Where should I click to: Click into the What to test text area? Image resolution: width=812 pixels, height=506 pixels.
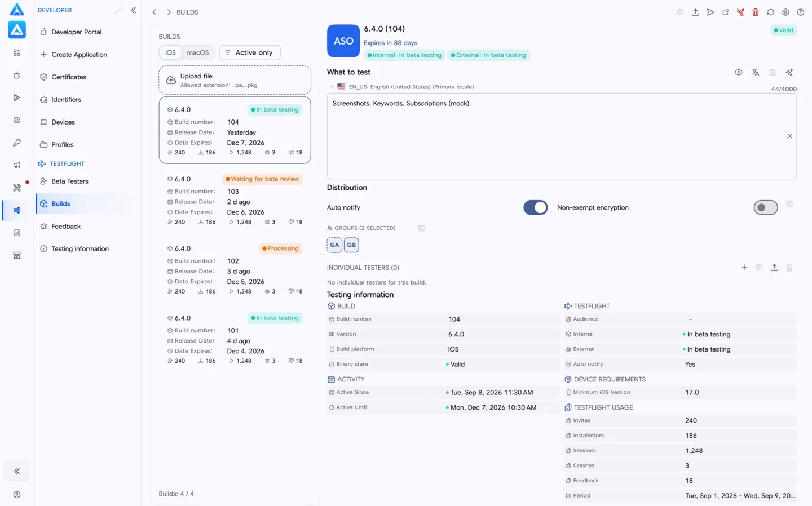point(562,136)
